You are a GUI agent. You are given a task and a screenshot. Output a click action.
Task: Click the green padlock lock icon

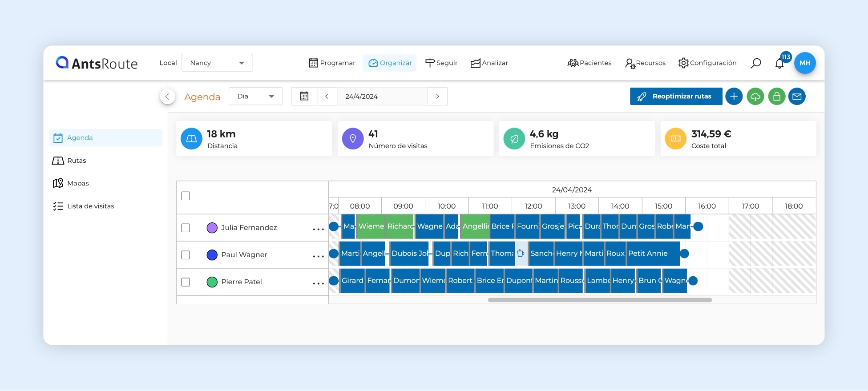(776, 97)
